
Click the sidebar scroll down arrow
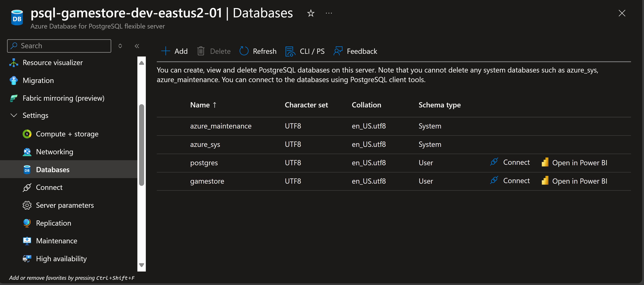(141, 265)
